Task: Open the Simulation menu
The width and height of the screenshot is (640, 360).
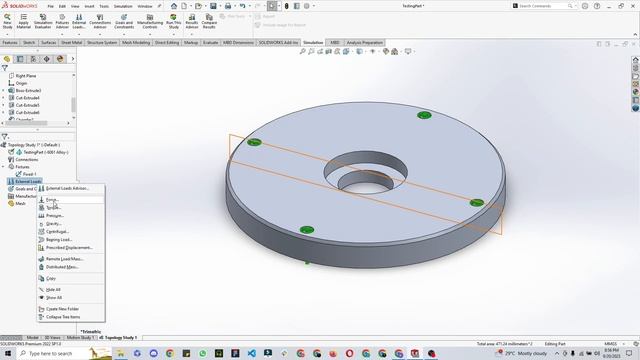Action: pyautogui.click(x=123, y=6)
